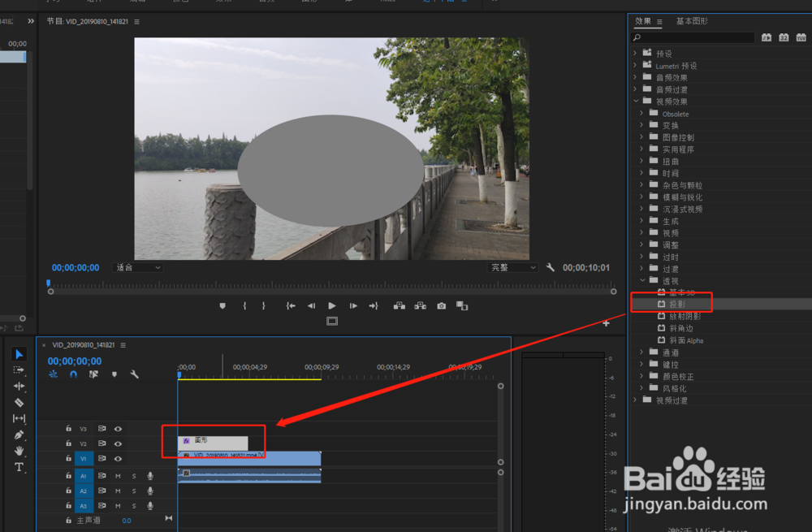Select the VID_20190810_141821 timeline tab
812x532 pixels.
point(84,345)
